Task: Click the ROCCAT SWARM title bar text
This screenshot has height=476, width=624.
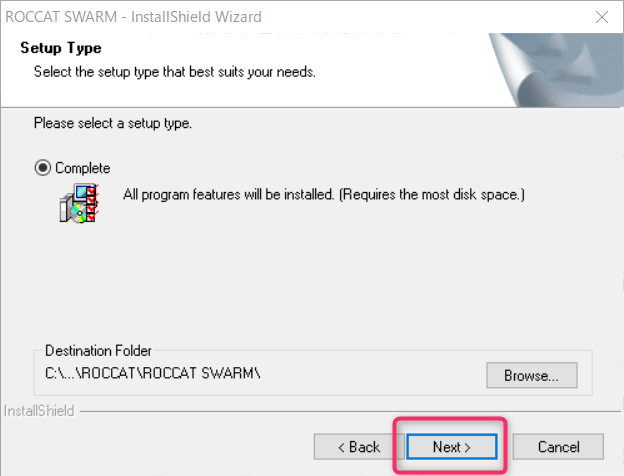Action: coord(133,17)
